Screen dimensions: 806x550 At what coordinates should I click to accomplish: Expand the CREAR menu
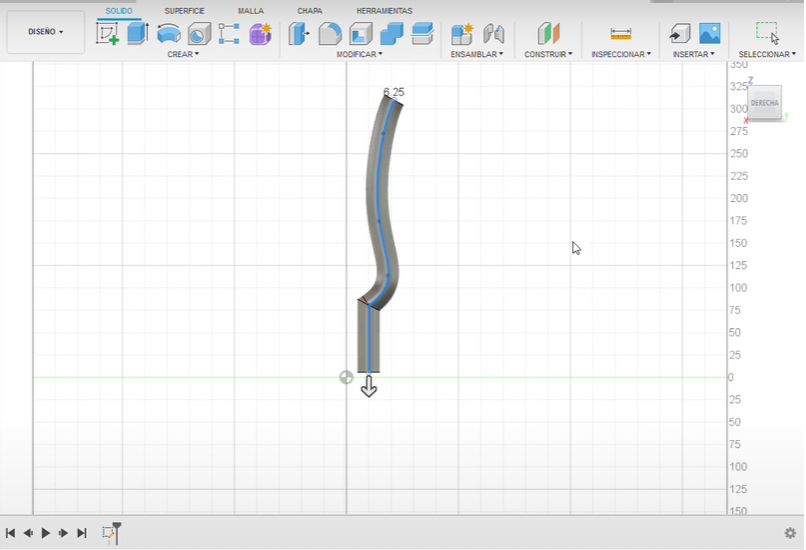[x=183, y=54]
